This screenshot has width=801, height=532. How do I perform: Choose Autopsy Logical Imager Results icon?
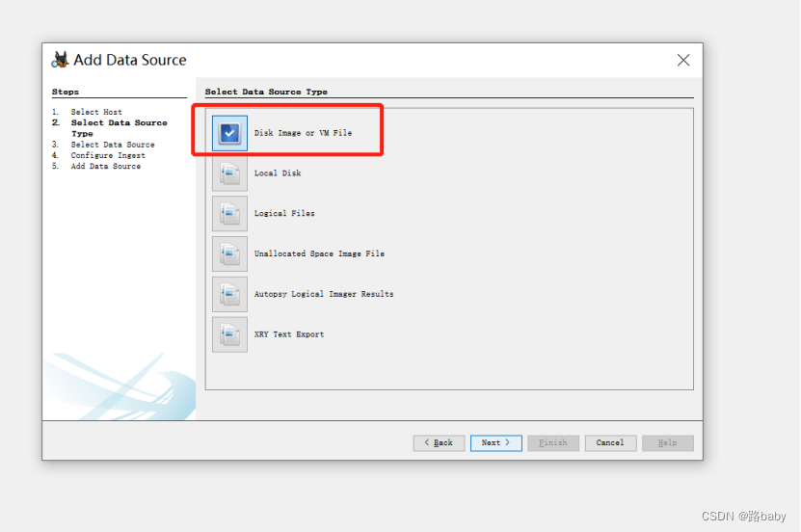(229, 294)
